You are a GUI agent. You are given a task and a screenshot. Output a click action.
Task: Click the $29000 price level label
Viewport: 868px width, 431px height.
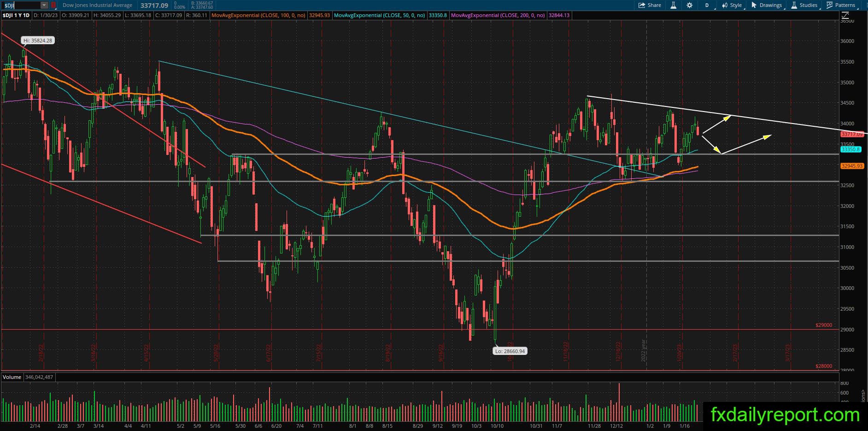click(x=824, y=325)
